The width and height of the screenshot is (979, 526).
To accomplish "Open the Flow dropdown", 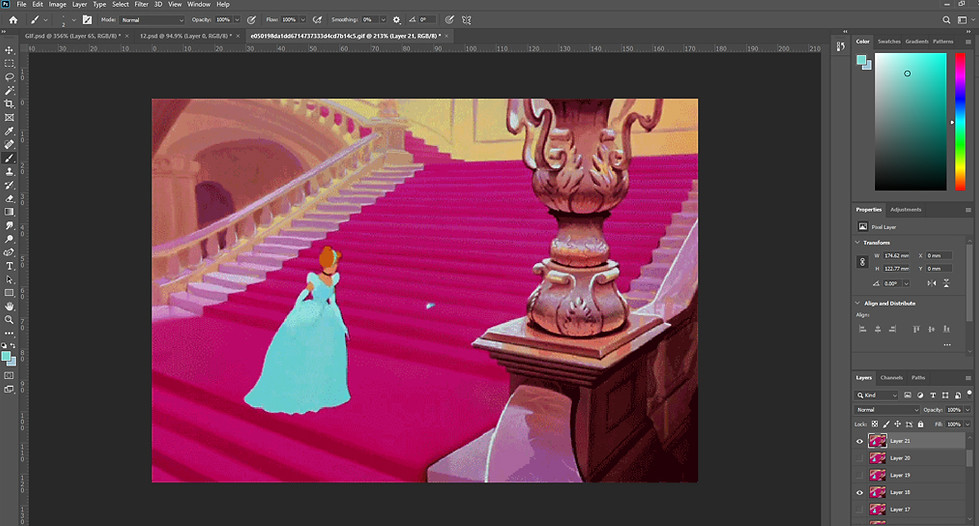I will [303, 20].
